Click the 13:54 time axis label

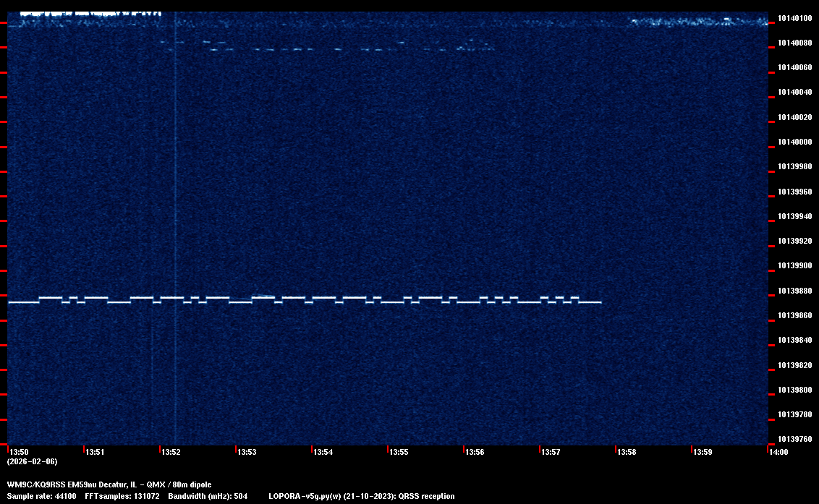(323, 452)
